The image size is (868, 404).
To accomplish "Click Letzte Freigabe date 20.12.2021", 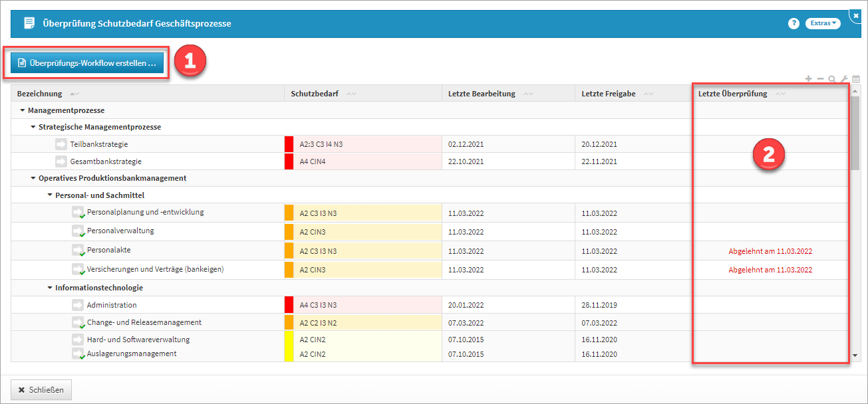I will (599, 144).
